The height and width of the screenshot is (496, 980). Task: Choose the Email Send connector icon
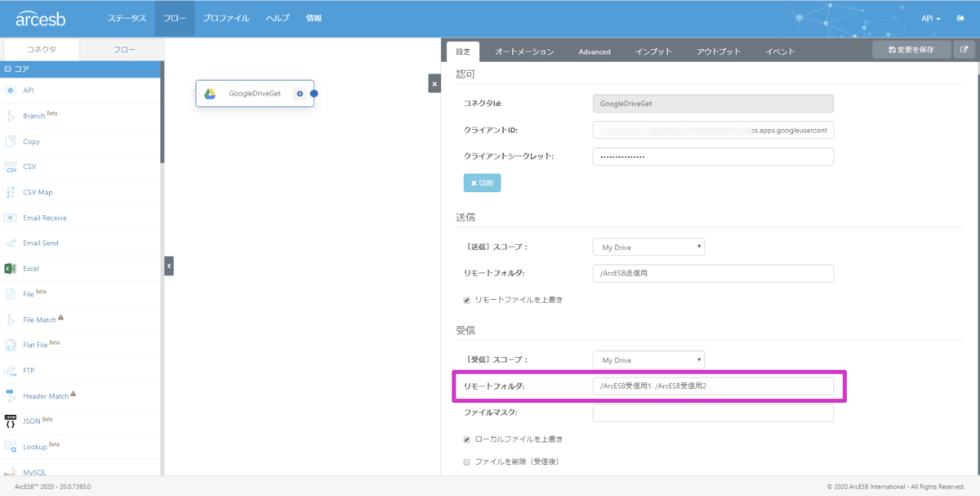(x=11, y=244)
